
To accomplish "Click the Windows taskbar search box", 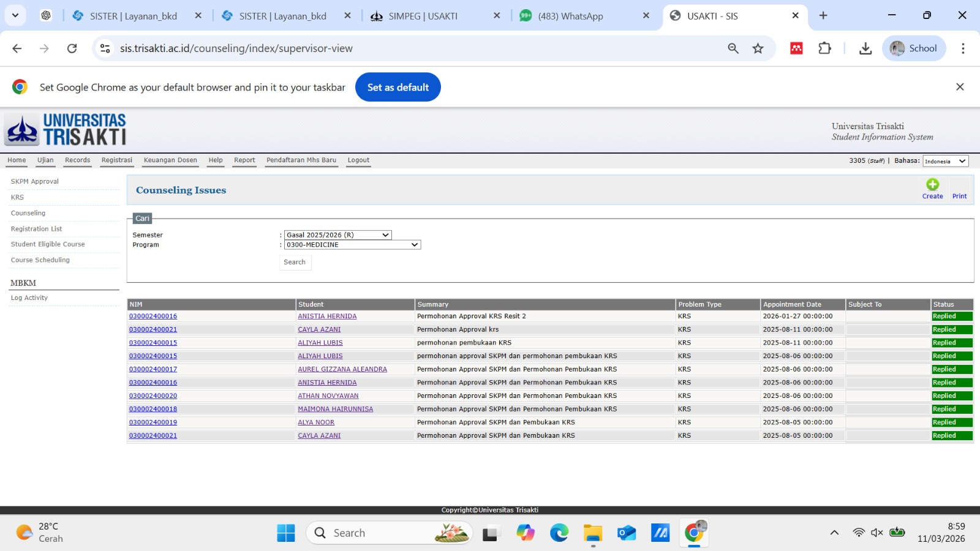I will [389, 533].
